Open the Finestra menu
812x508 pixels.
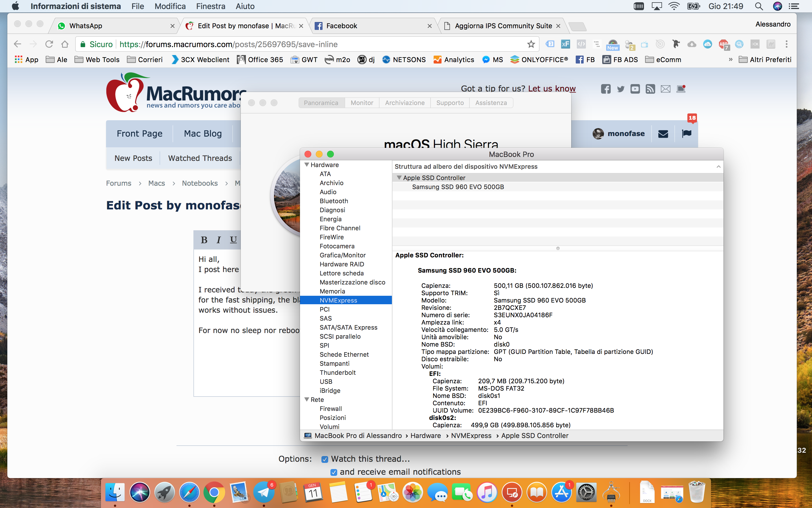pyautogui.click(x=211, y=6)
